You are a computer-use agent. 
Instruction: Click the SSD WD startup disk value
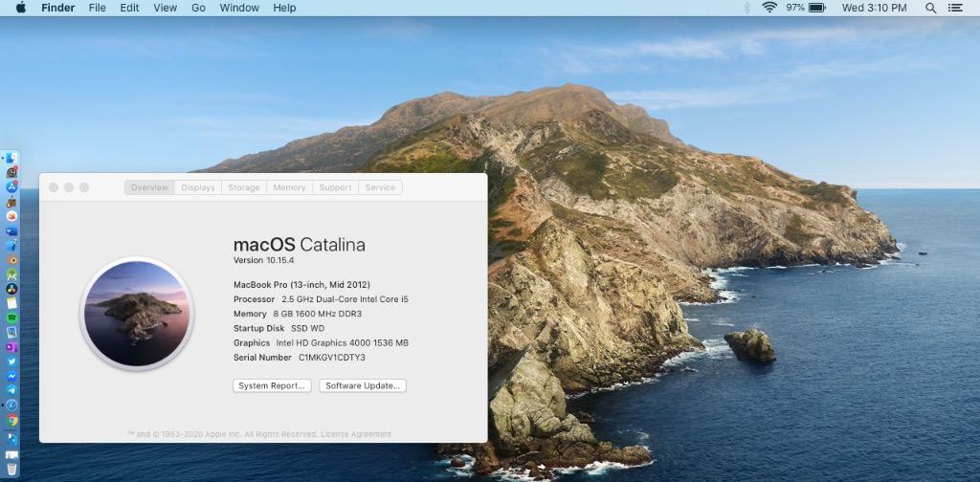[307, 328]
